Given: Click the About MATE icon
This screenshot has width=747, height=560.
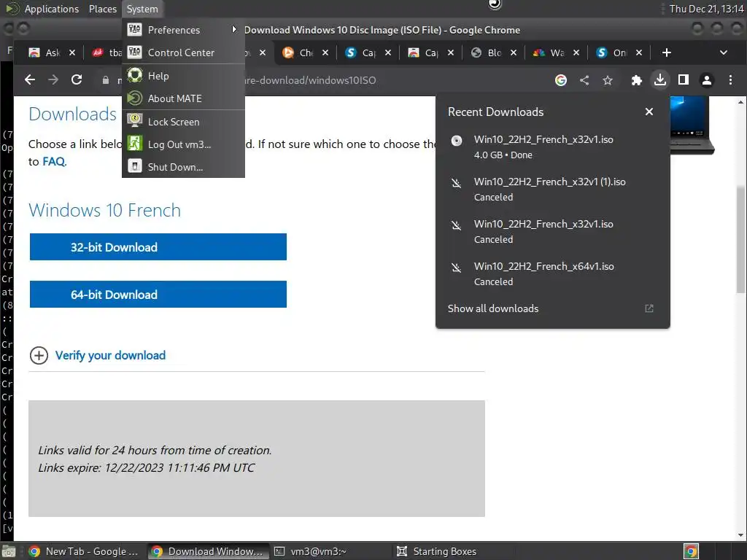Looking at the screenshot, I should 135,98.
